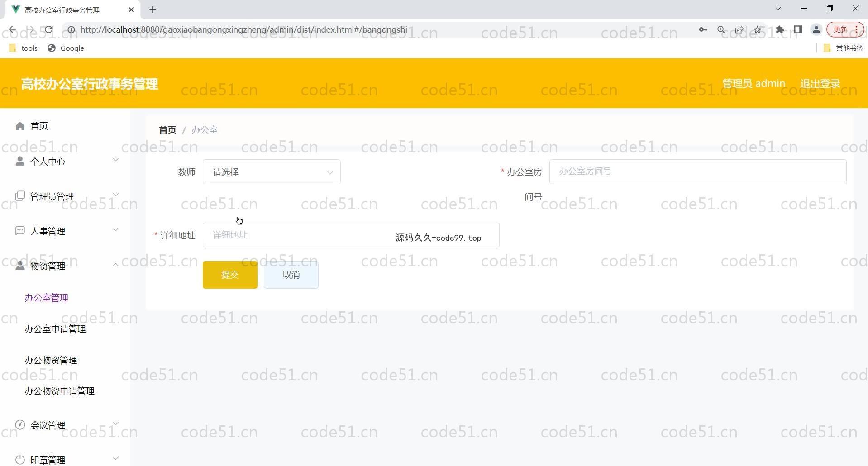This screenshot has width=868, height=466.
Task: Expand the 管理员管理 menu chevron
Action: [x=116, y=195]
